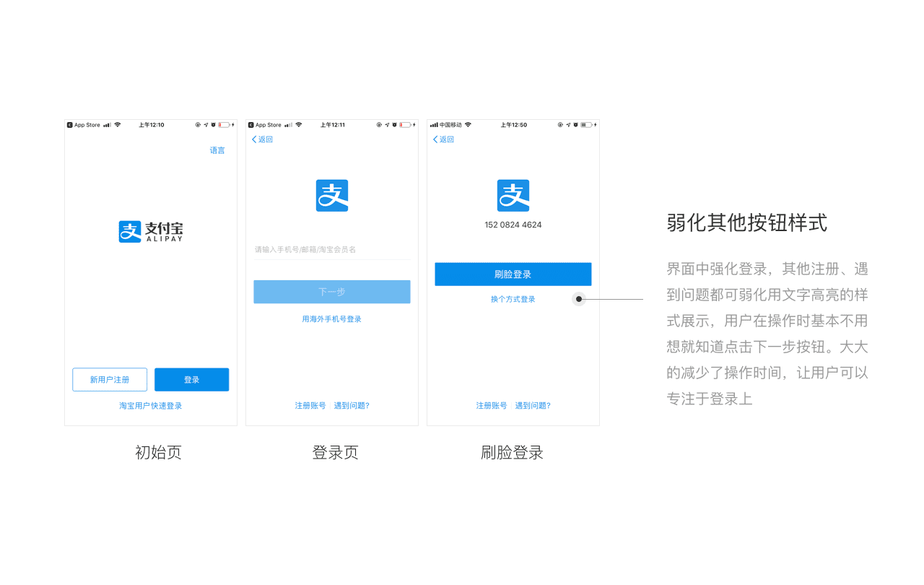Focus the phone/email/Taobao account input field
This screenshot has height=585, width=924.
pos(332,250)
